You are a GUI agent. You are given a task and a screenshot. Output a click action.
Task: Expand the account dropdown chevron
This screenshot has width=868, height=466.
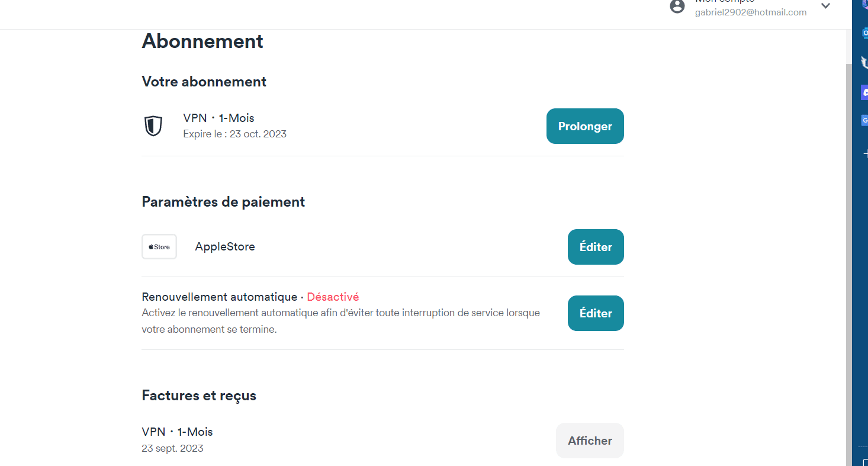click(825, 7)
